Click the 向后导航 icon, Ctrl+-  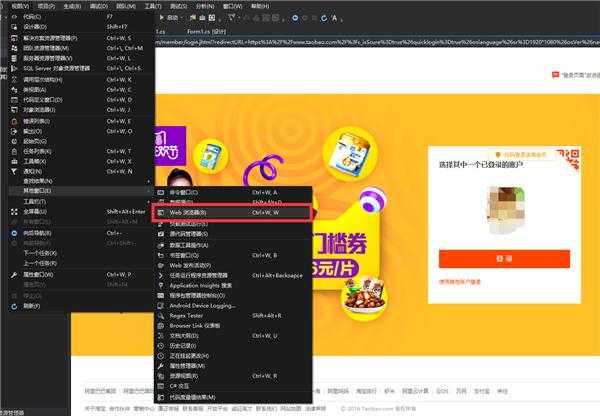click(x=14, y=233)
